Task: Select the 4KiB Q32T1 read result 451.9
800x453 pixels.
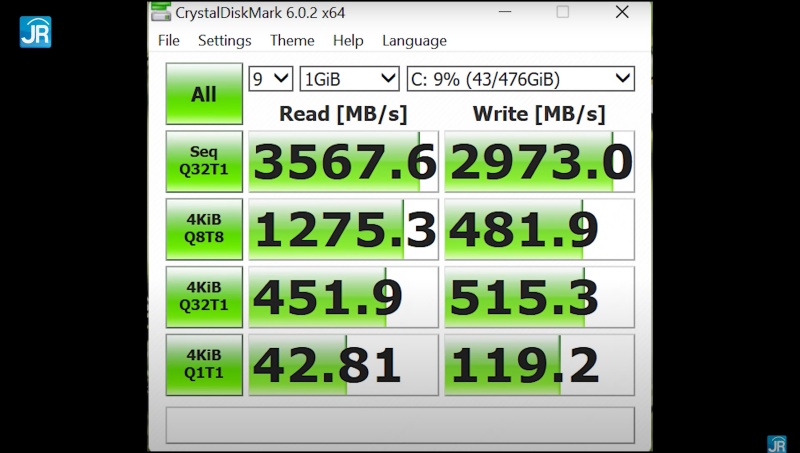Action: click(x=343, y=297)
